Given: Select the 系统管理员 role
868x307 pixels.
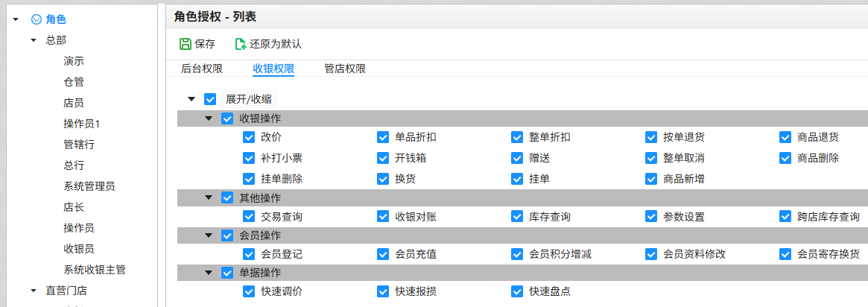Looking at the screenshot, I should point(89,186).
